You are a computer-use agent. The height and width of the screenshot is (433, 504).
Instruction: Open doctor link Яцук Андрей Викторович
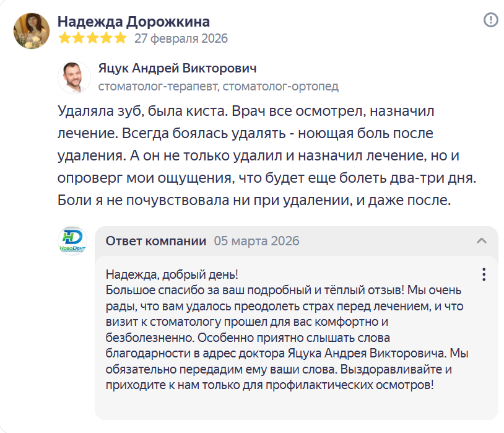coord(177,68)
